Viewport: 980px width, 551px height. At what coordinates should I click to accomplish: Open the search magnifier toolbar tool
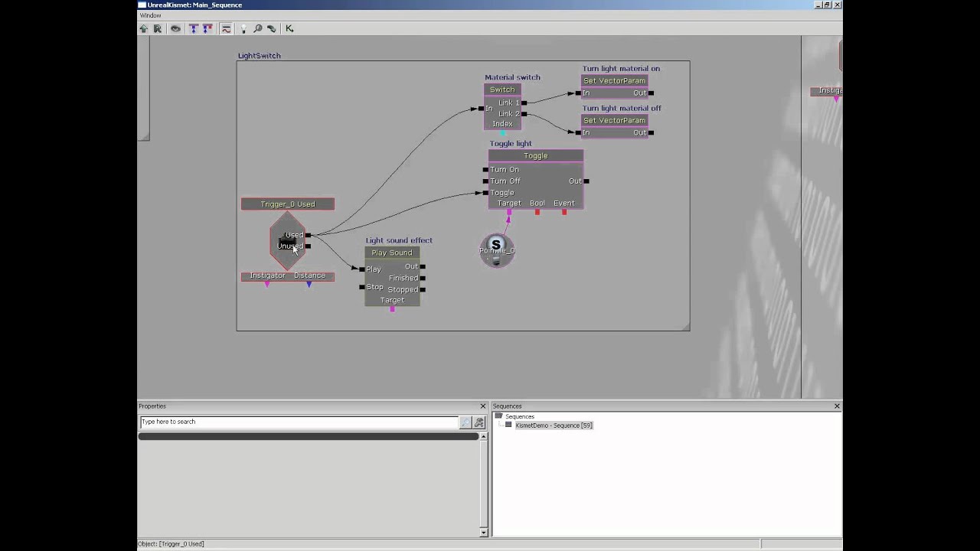coord(258,28)
